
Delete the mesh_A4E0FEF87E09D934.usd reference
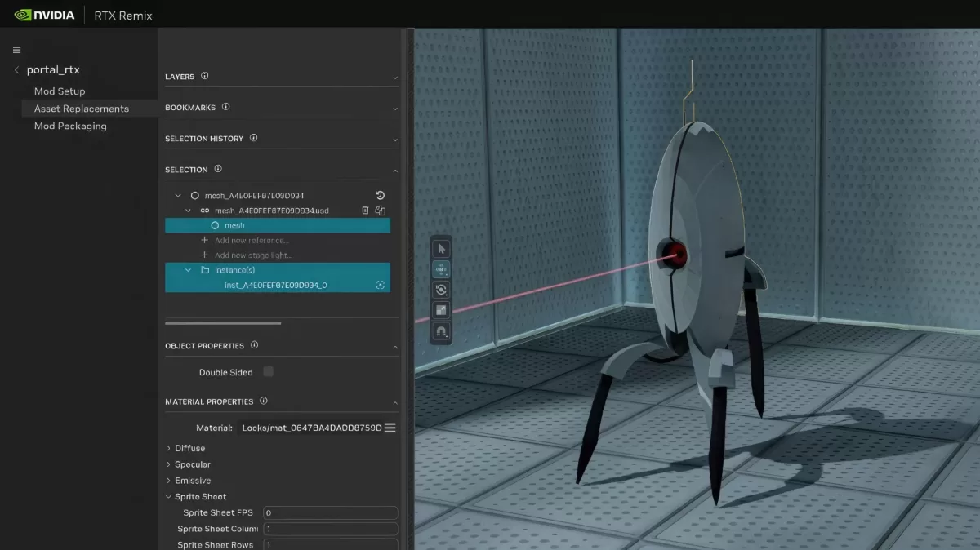(x=365, y=210)
